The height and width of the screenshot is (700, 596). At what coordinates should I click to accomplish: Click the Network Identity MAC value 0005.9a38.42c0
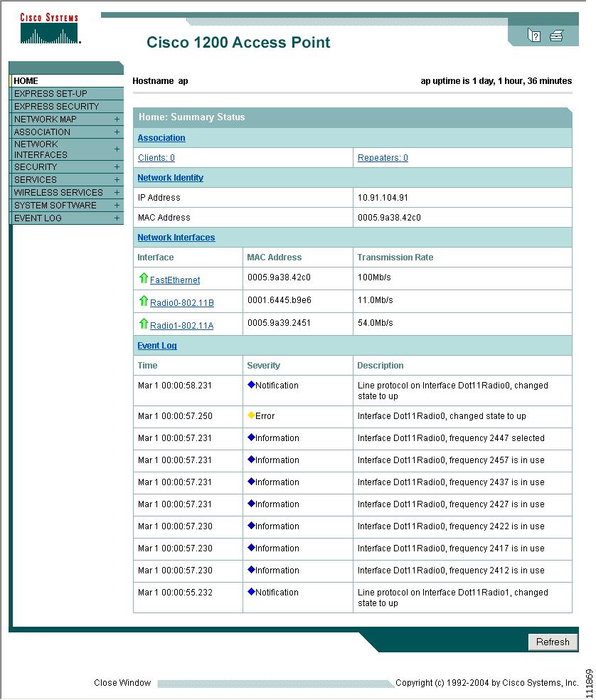(389, 218)
